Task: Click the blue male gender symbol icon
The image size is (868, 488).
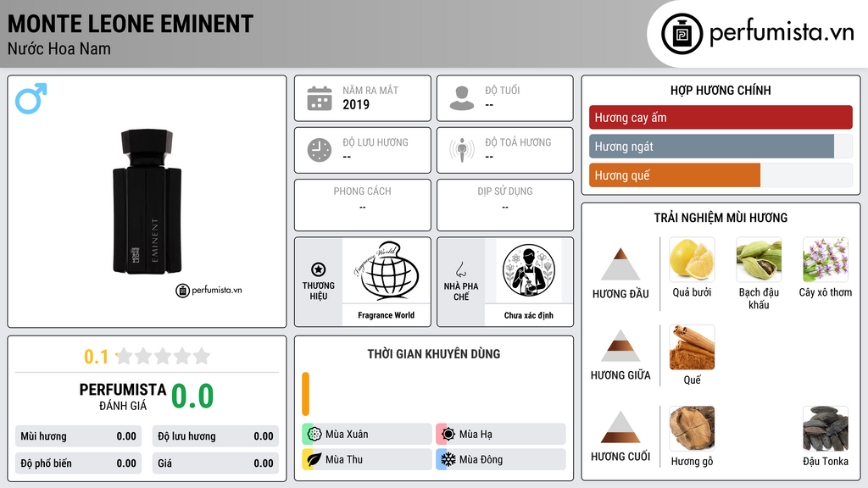Action: (x=31, y=98)
